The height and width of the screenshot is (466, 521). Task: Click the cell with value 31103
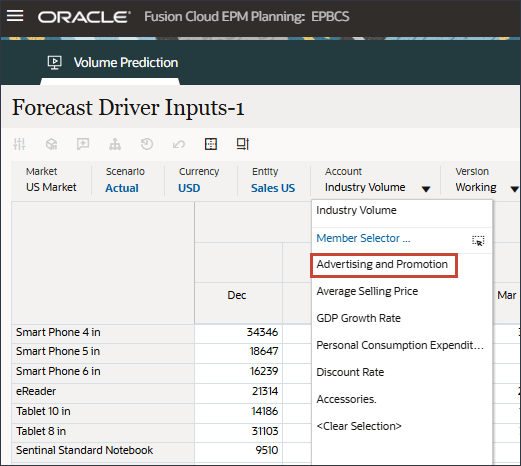(x=238, y=432)
